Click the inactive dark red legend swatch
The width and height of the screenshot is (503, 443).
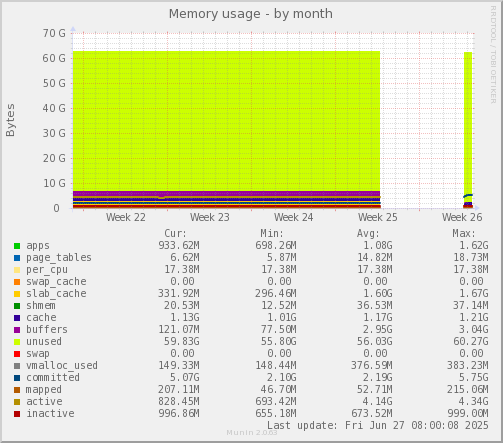click(17, 414)
